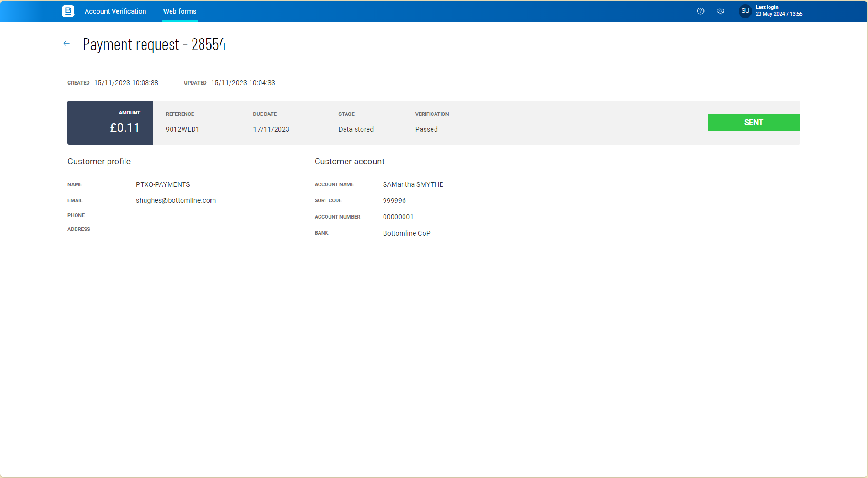Click the account name SAMantha SMYTHE

click(x=413, y=185)
